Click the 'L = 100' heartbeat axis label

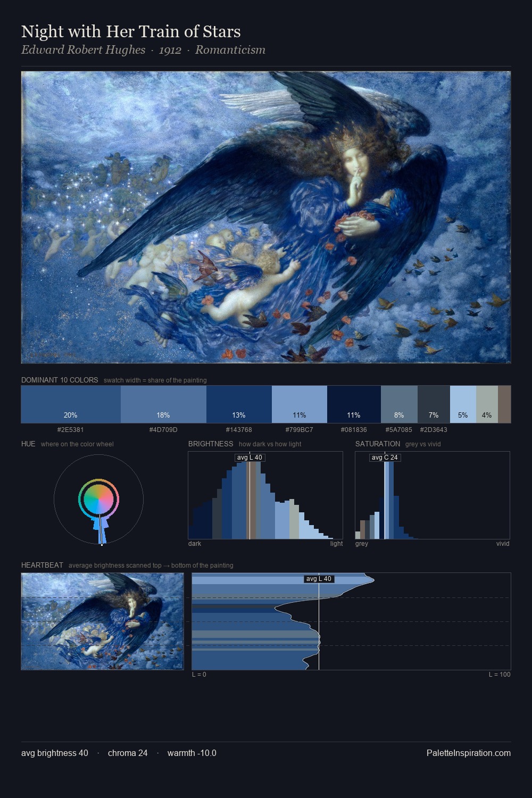coord(500,675)
